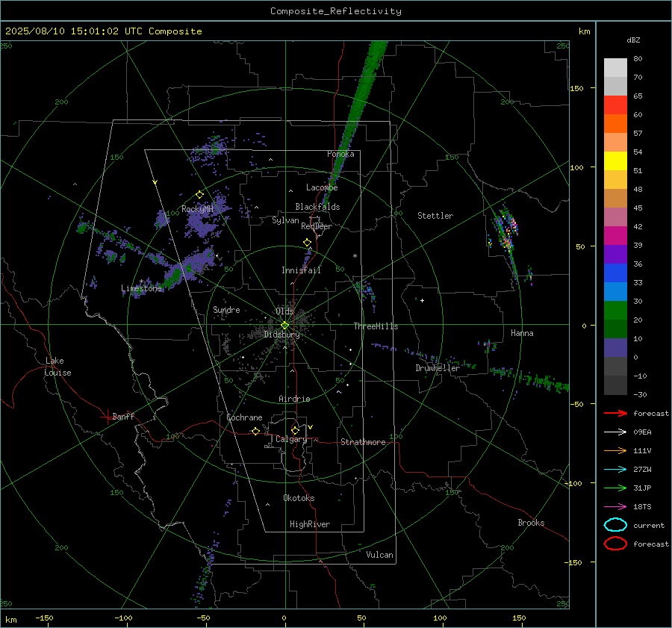
Task: Click the Olds label
Action: (284, 311)
